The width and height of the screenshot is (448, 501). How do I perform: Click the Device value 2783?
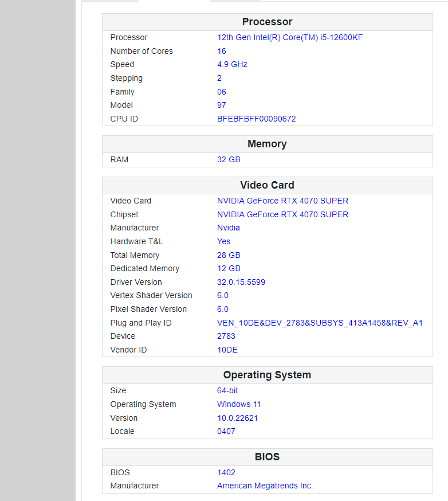point(226,336)
